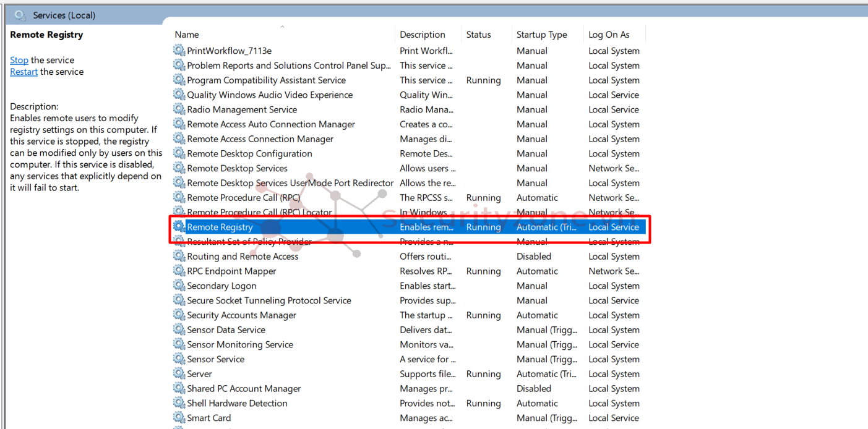Click the gear icon for Remote Access Auto Connection Manager

(x=179, y=124)
